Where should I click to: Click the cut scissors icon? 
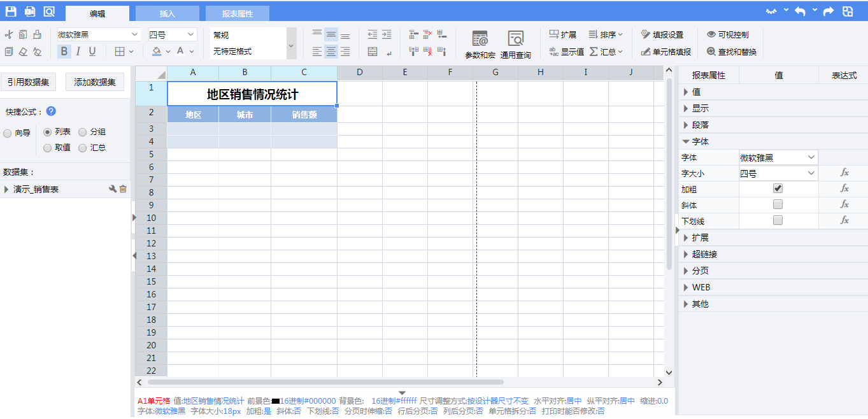tap(9, 34)
